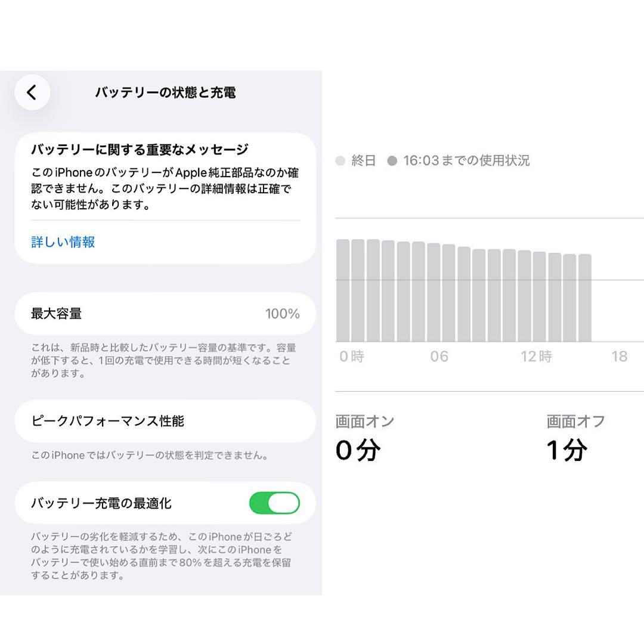Tap the 100% capacity value
The width and height of the screenshot is (644, 644).
click(x=283, y=314)
